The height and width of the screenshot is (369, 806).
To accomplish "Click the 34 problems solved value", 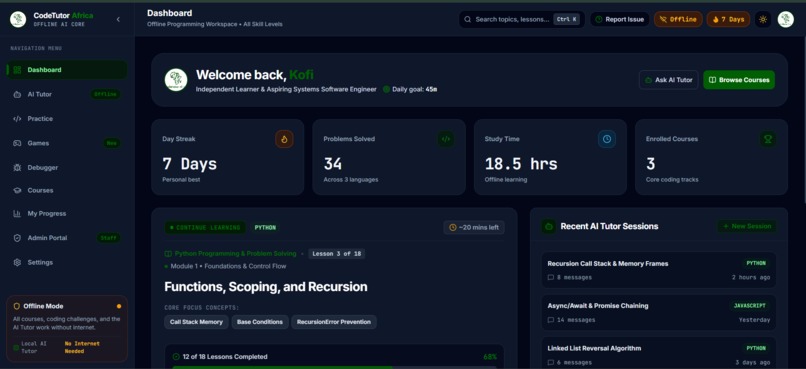I will 333,164.
